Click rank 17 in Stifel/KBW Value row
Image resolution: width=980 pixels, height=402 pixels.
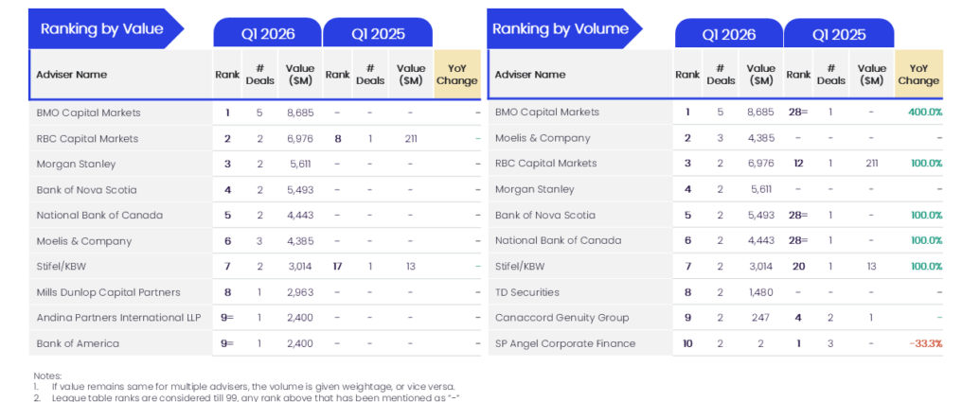337,267
